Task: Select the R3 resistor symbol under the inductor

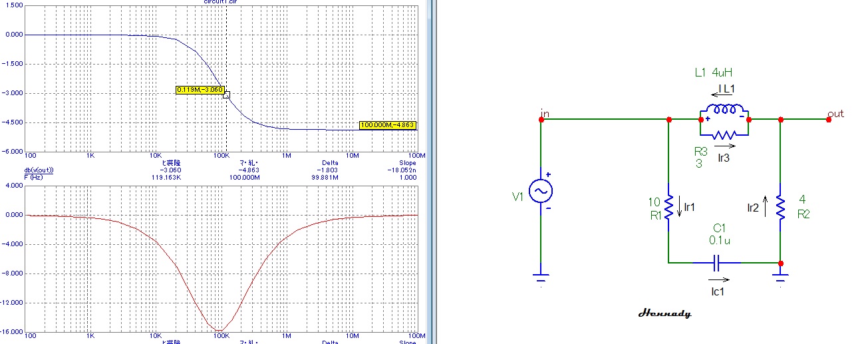Action: click(724, 134)
